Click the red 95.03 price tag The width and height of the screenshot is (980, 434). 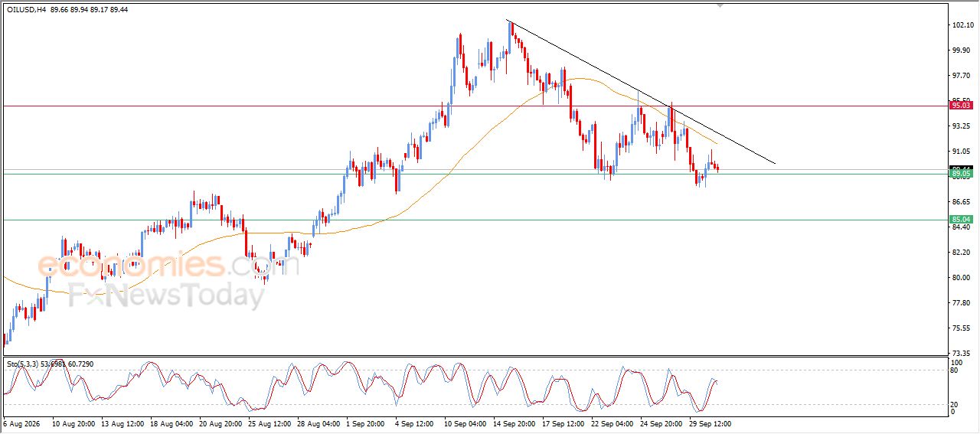(x=960, y=106)
